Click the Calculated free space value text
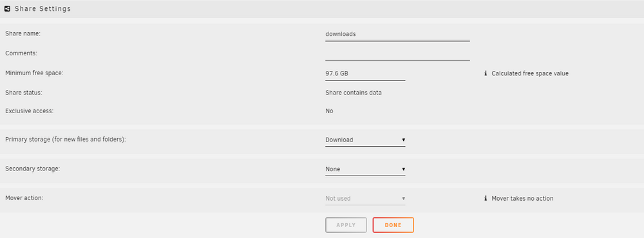The image size is (644, 238). (530, 73)
